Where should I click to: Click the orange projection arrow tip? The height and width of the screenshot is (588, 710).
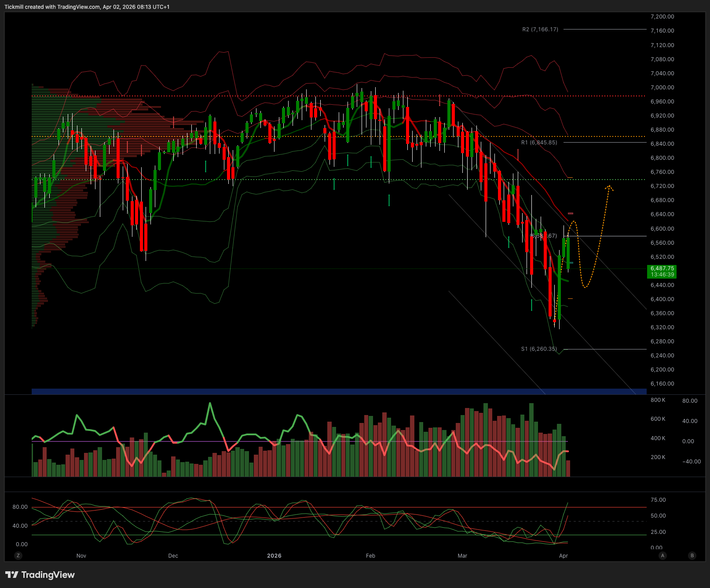click(609, 187)
